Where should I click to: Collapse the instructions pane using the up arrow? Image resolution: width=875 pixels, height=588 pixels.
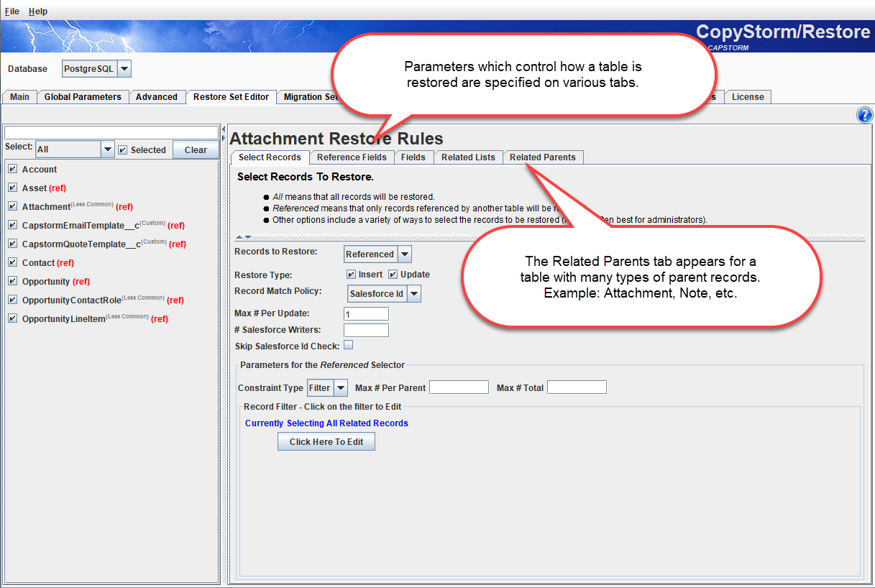(x=239, y=237)
